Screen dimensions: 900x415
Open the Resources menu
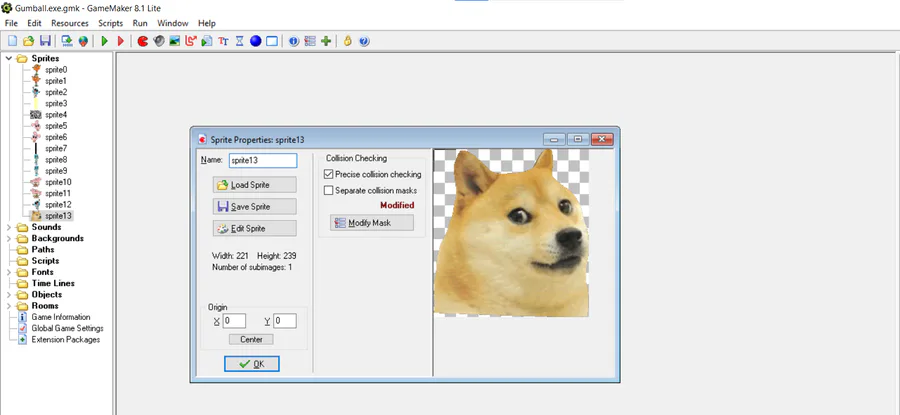(x=70, y=23)
